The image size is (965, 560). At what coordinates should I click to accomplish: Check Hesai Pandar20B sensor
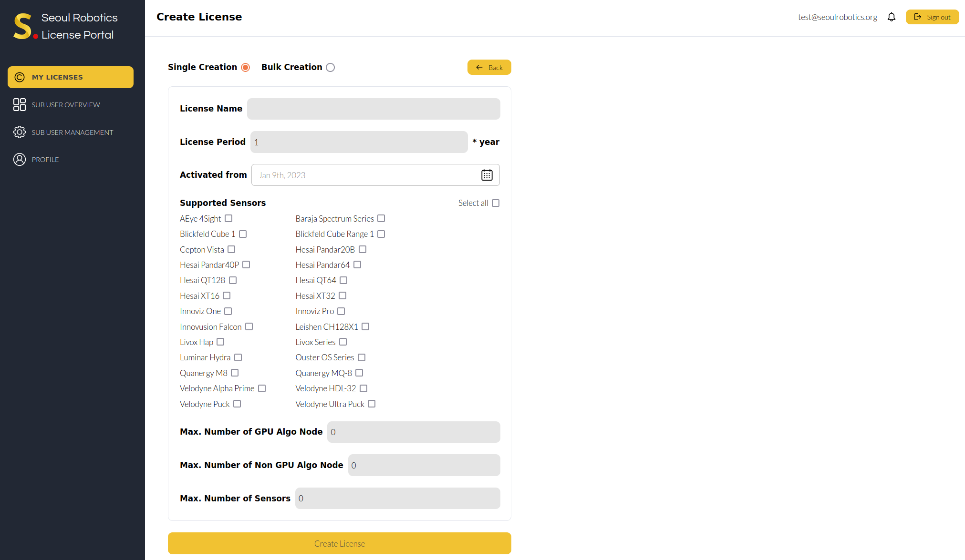point(363,249)
